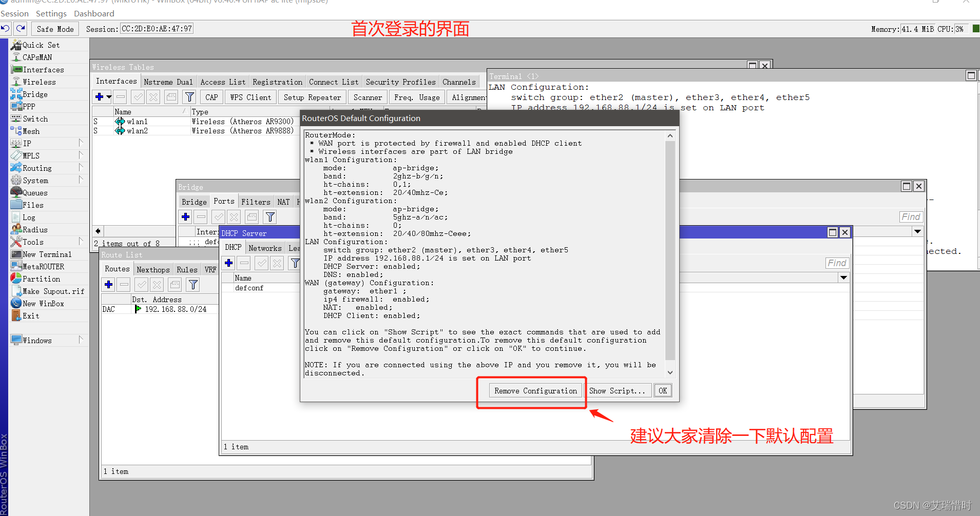The image size is (980, 516).
Task: Open PPP from sidebar
Action: click(x=29, y=107)
